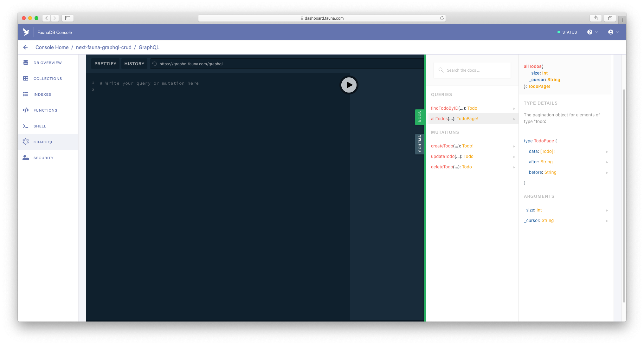This screenshot has height=345, width=644.
Task: Click the FaunaDB bird logo
Action: 26,32
